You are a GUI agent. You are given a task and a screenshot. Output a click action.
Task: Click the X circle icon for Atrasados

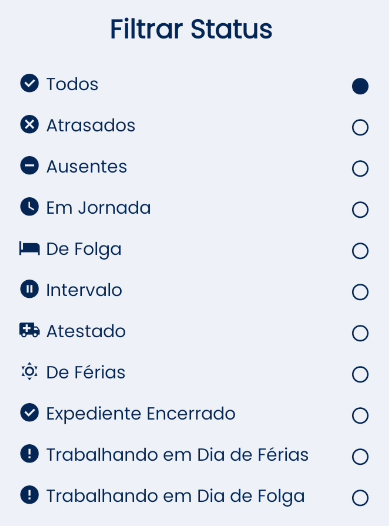click(x=30, y=124)
